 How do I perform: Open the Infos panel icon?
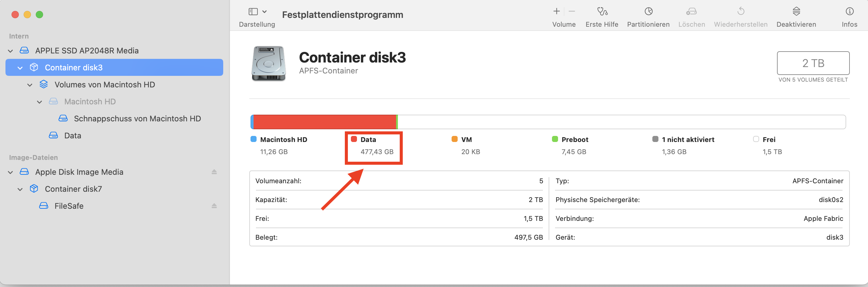[849, 12]
